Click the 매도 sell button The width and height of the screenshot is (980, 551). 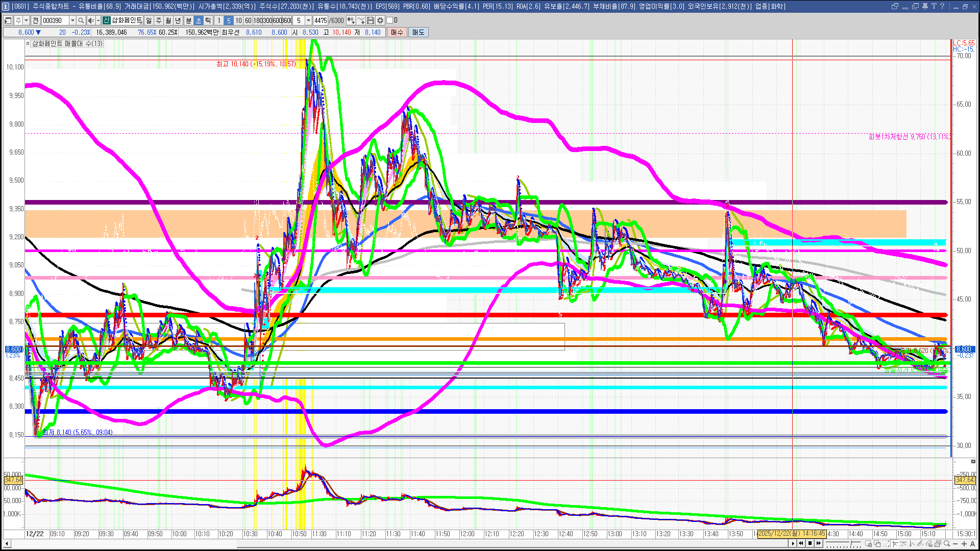[x=419, y=32]
